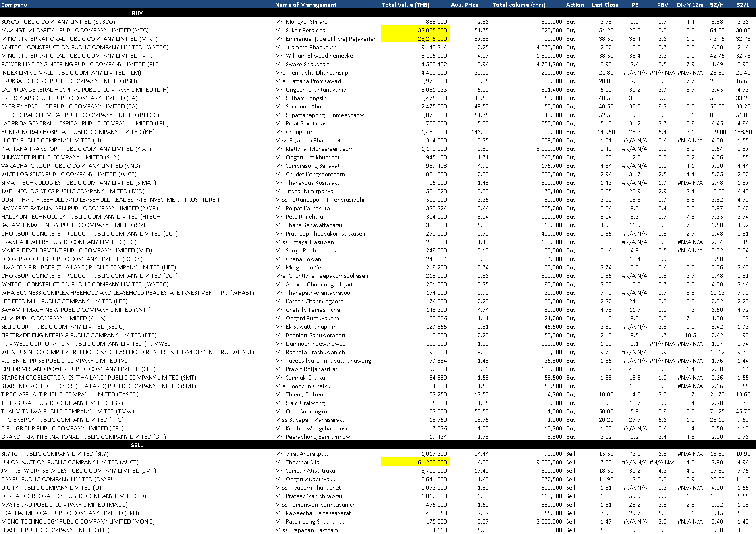Select JMT NETWORK SERVICES (JMT) cell
The height and width of the screenshot is (534, 756).
point(78,471)
